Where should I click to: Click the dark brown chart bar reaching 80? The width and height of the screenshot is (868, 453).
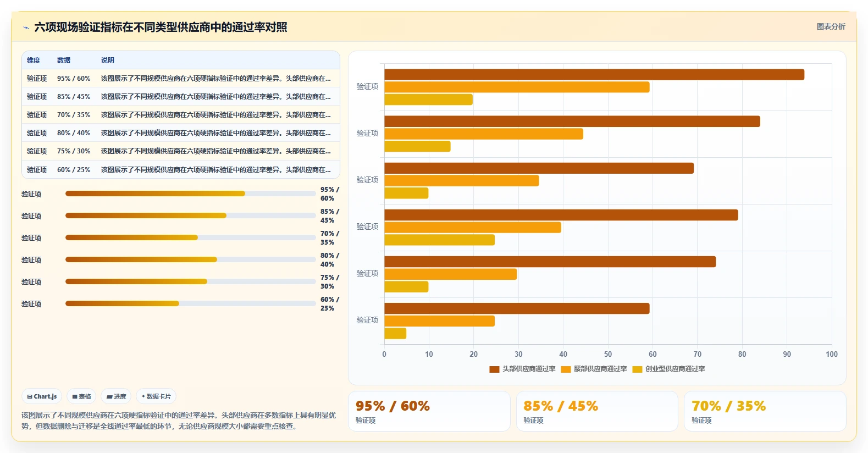coord(561,215)
